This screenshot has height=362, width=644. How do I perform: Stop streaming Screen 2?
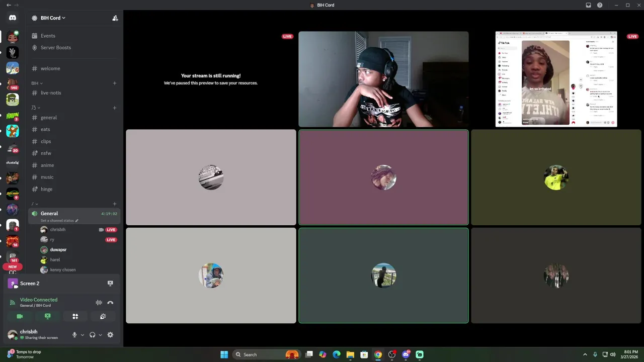click(110, 284)
